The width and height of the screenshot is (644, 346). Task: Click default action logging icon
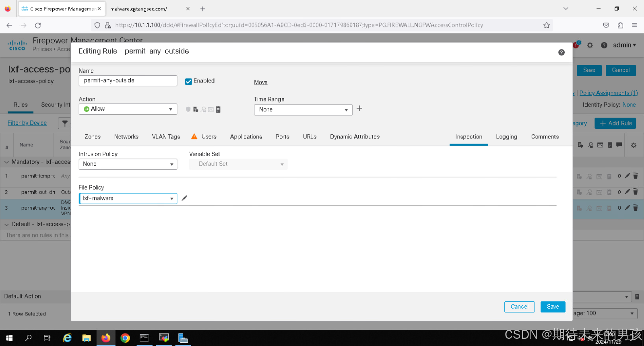click(x=637, y=297)
